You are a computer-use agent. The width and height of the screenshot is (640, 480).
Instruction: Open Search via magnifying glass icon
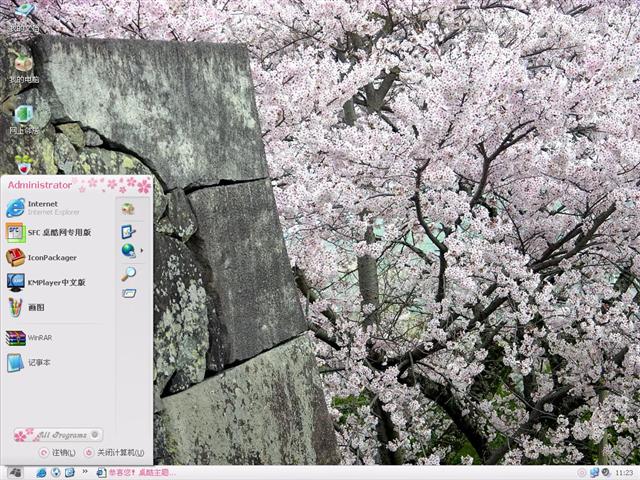[128, 273]
